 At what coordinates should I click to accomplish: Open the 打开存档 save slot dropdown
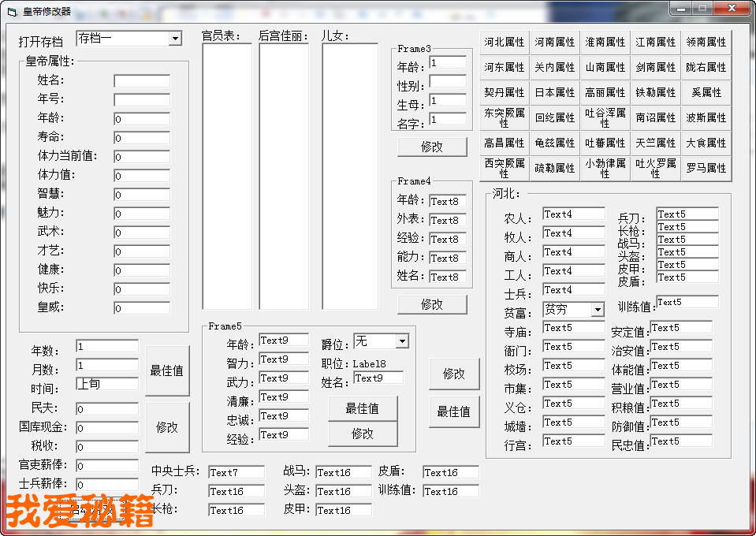pyautogui.click(x=175, y=39)
